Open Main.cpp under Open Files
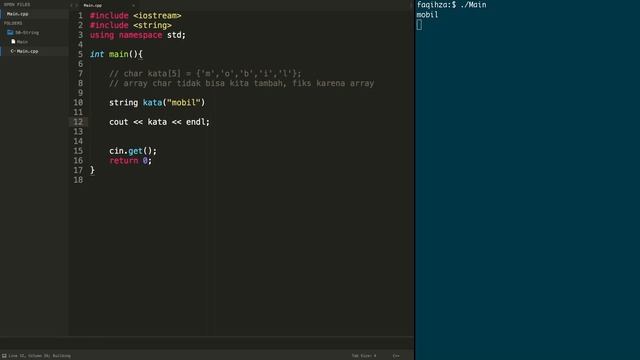Image resolution: width=640 pixels, height=360 pixels. pyautogui.click(x=18, y=14)
